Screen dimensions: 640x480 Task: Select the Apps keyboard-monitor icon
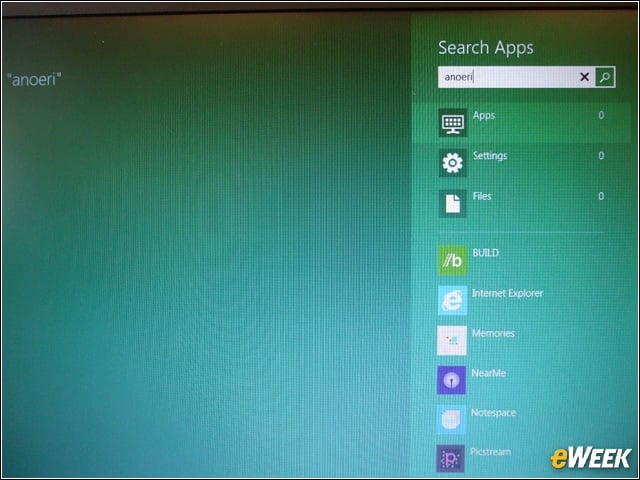[x=453, y=122]
